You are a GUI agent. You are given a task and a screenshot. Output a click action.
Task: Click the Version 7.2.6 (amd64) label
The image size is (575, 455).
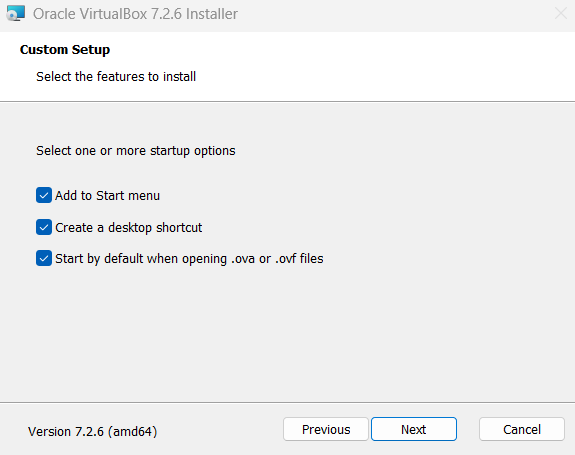coord(92,432)
